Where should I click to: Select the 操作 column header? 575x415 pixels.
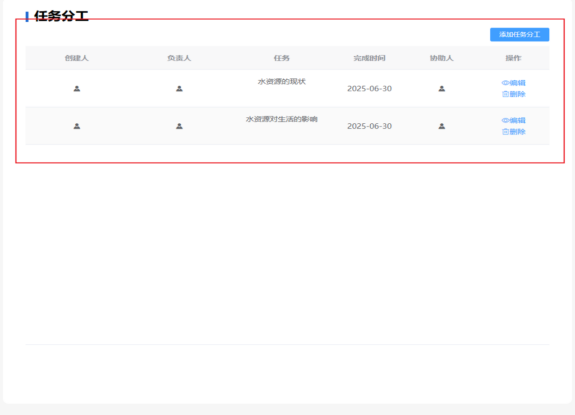click(x=513, y=58)
